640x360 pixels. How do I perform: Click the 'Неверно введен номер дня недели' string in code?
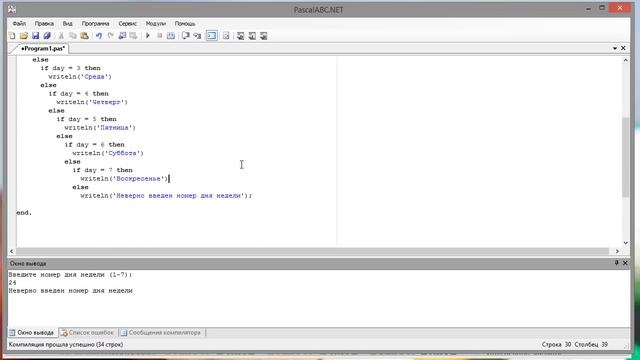click(178, 196)
